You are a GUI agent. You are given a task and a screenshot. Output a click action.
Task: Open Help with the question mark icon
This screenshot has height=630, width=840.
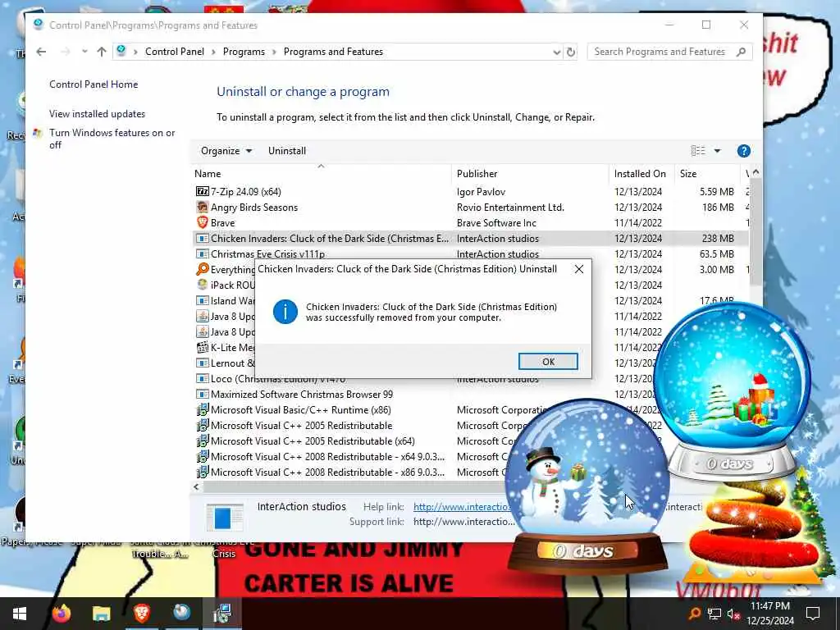point(743,151)
